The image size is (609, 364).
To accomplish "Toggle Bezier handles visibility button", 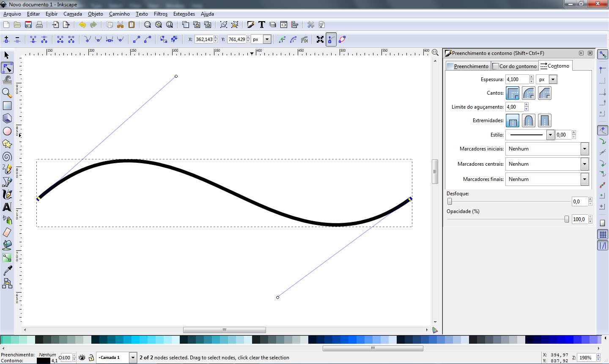I will (331, 39).
